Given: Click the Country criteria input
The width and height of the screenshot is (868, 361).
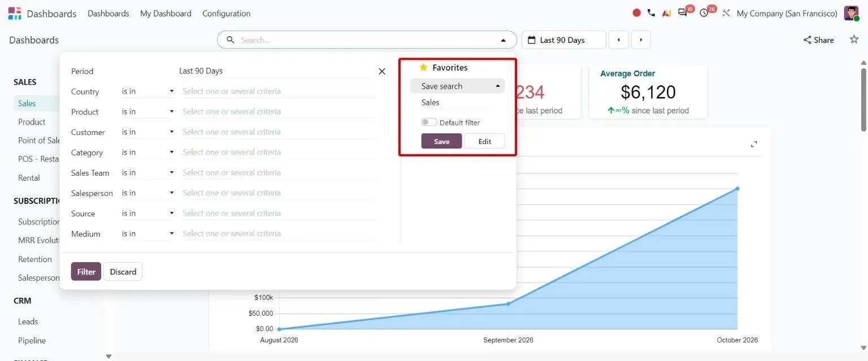Looking at the screenshot, I should pos(279,91).
